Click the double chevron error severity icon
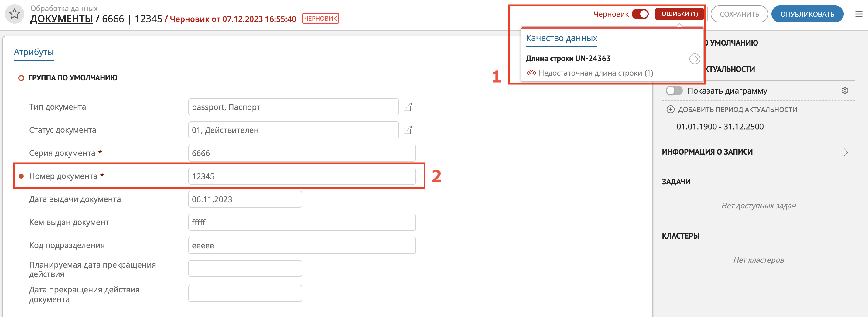 (x=531, y=73)
